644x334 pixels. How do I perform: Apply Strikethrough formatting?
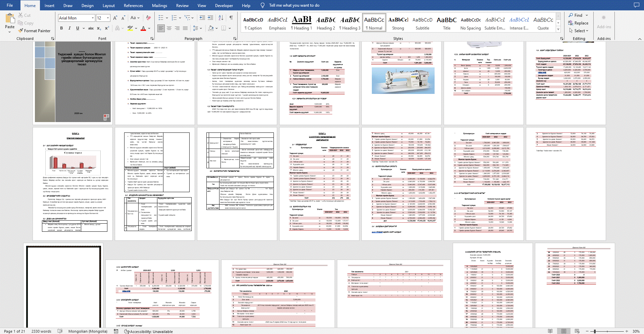coord(91,28)
